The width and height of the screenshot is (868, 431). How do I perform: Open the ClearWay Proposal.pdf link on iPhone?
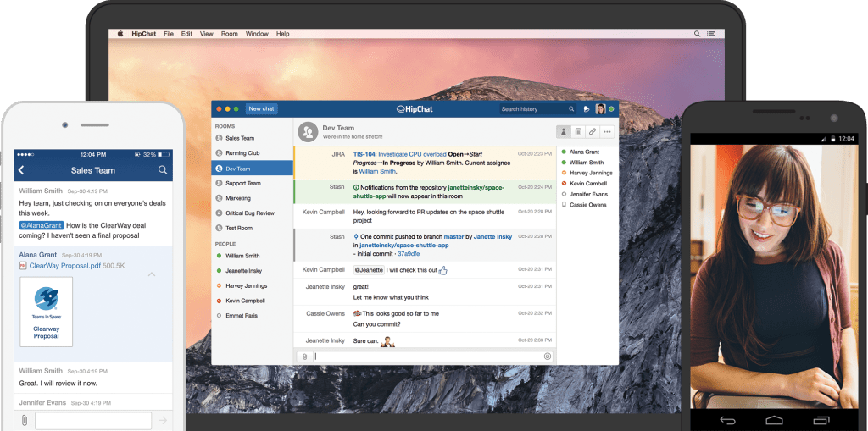tap(64, 266)
